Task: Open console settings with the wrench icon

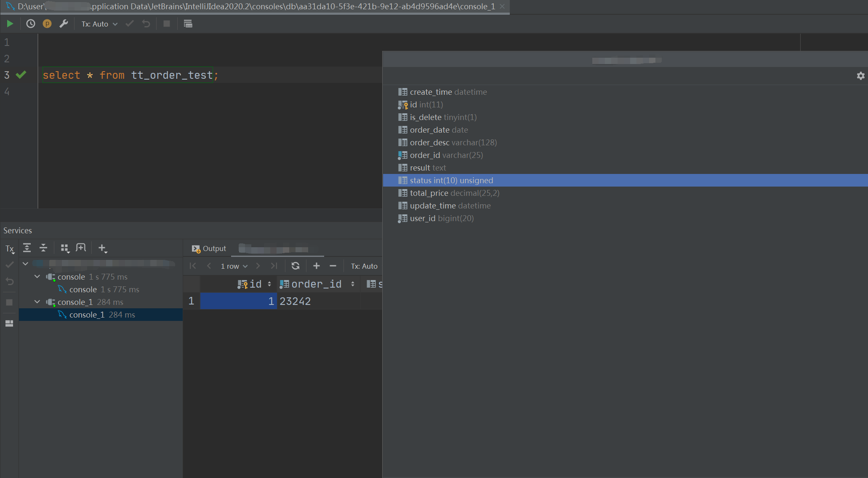Action: pyautogui.click(x=64, y=24)
